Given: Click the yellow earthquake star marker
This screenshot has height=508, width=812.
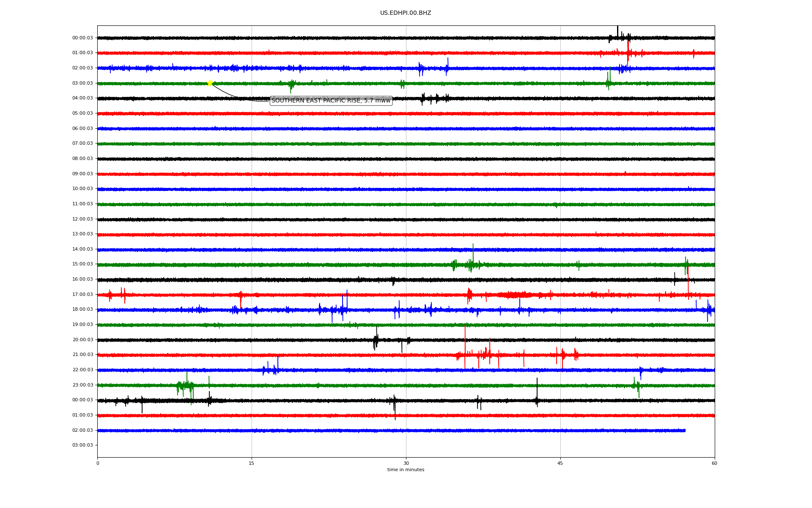Looking at the screenshot, I should (210, 83).
